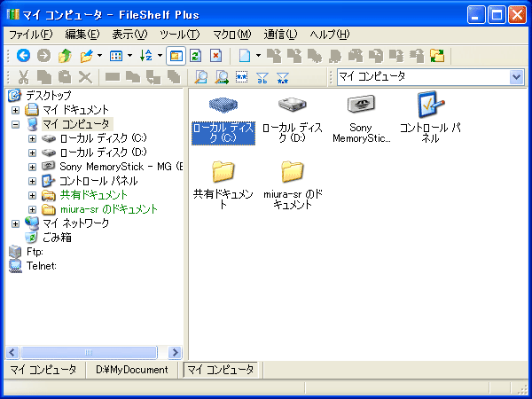
Task: Select Ftp: in the tree
Action: click(35, 252)
